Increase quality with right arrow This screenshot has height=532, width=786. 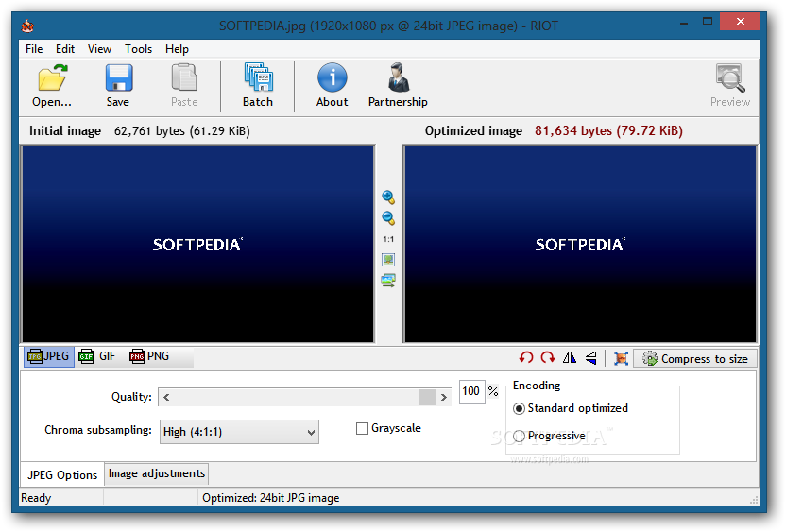[444, 397]
